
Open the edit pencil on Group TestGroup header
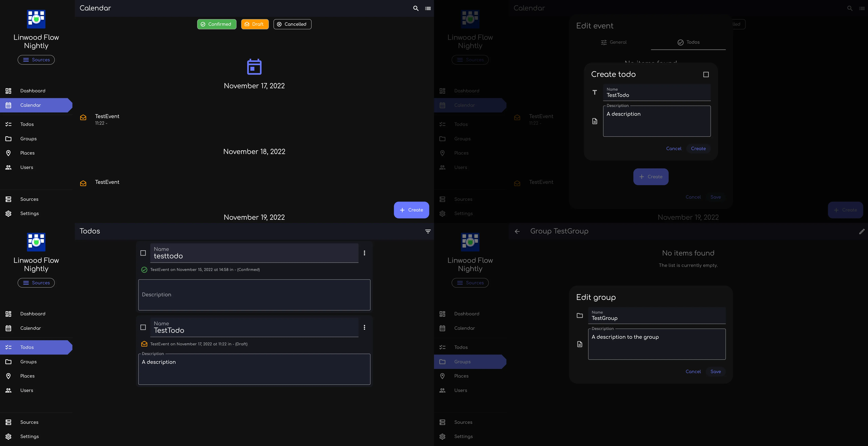tap(862, 231)
